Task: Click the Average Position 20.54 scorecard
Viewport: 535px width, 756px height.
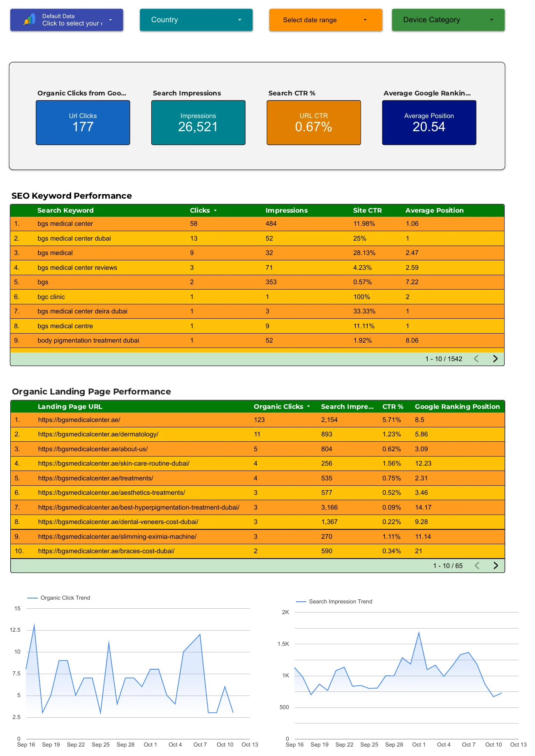Action: [x=429, y=123]
